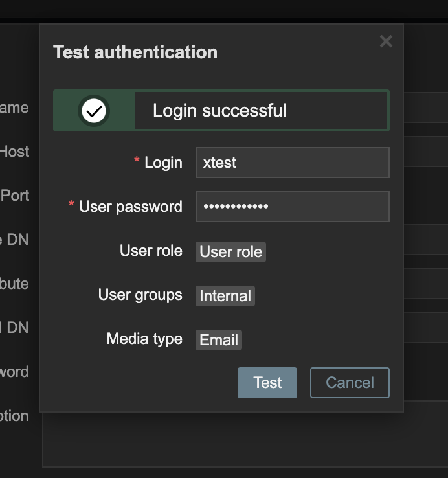Focus the Login field containing xtest
448x478 pixels.
[292, 163]
